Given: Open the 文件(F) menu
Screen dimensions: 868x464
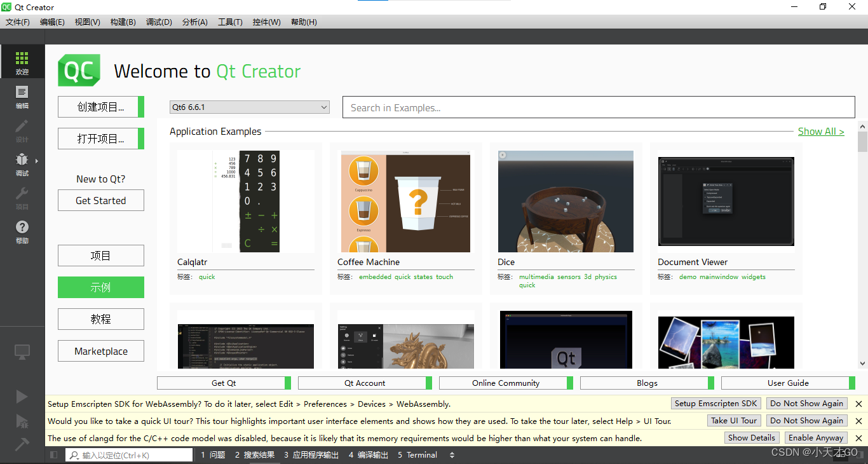Looking at the screenshot, I should pos(18,22).
